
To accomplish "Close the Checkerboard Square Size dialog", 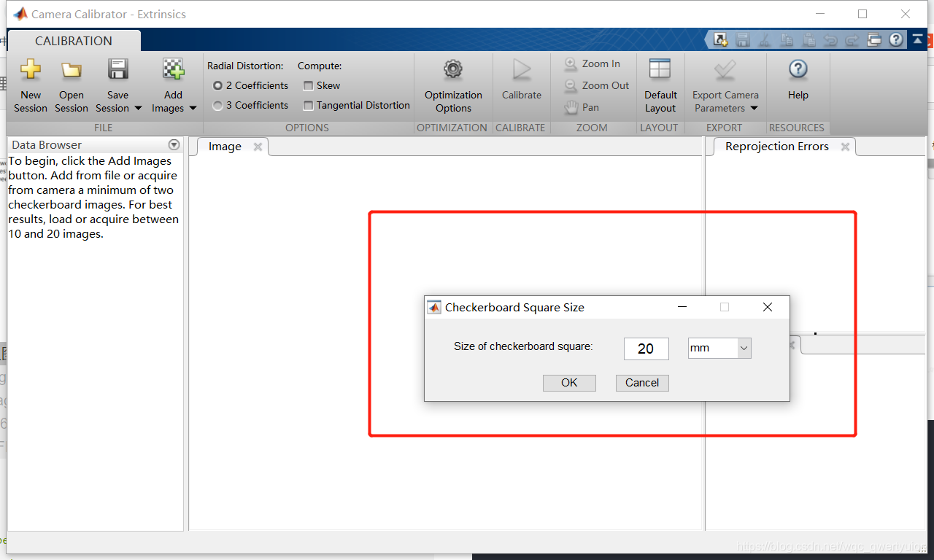I will click(767, 307).
